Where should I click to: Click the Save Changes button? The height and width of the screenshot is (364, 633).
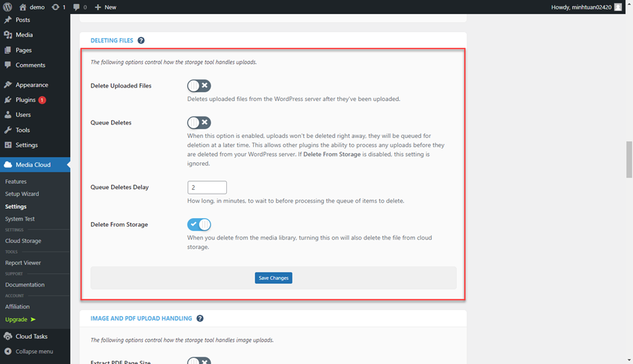pos(273,278)
